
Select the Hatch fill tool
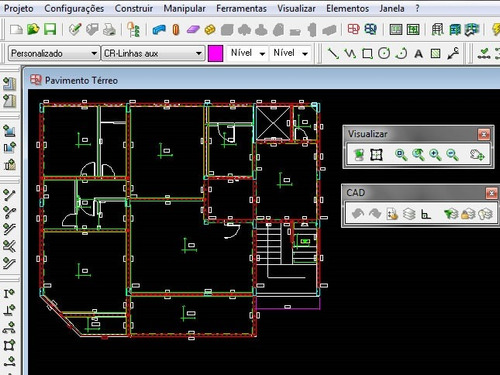[x=435, y=54]
